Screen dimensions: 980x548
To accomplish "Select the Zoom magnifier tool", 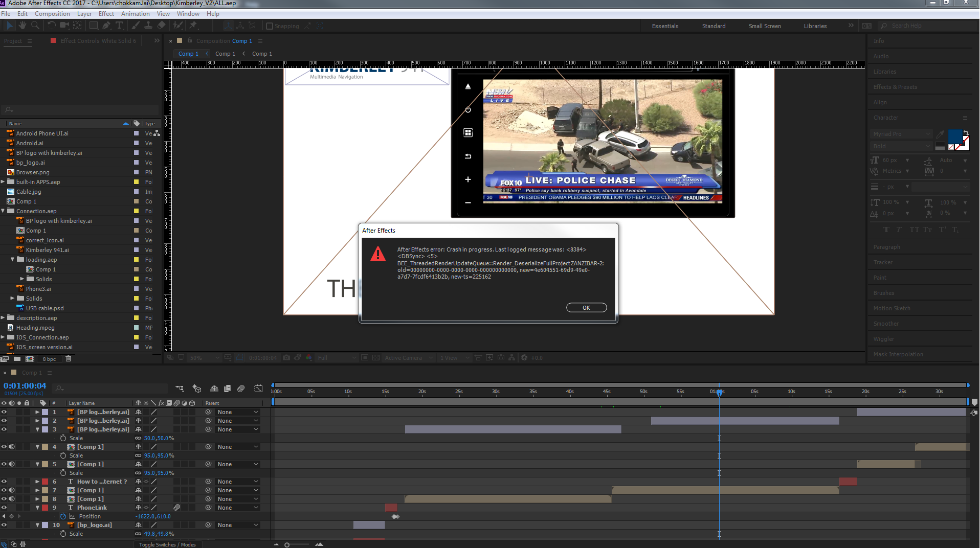I will click(x=35, y=25).
